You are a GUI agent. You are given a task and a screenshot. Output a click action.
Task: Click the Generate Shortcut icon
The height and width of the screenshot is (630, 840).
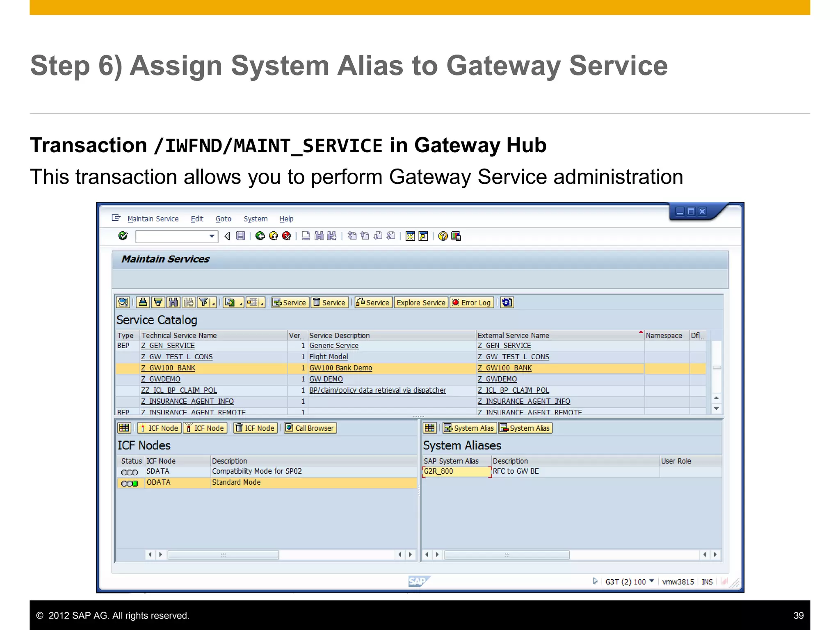click(423, 236)
